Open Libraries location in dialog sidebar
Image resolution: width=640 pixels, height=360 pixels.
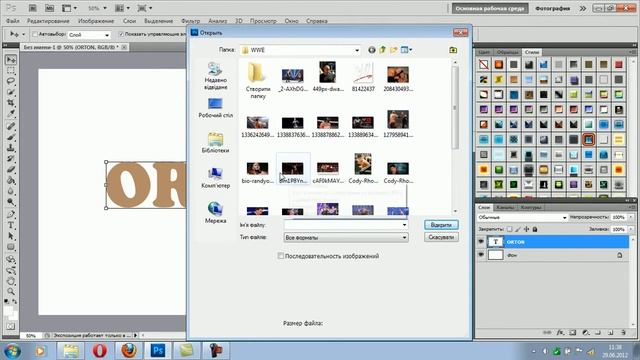215,143
